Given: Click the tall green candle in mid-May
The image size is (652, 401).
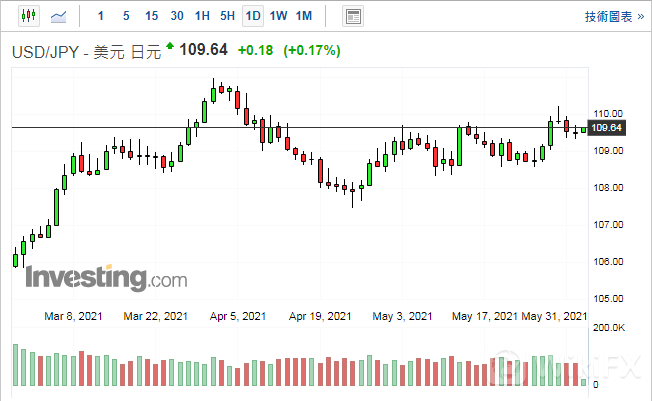Looking at the screenshot, I should [459, 146].
